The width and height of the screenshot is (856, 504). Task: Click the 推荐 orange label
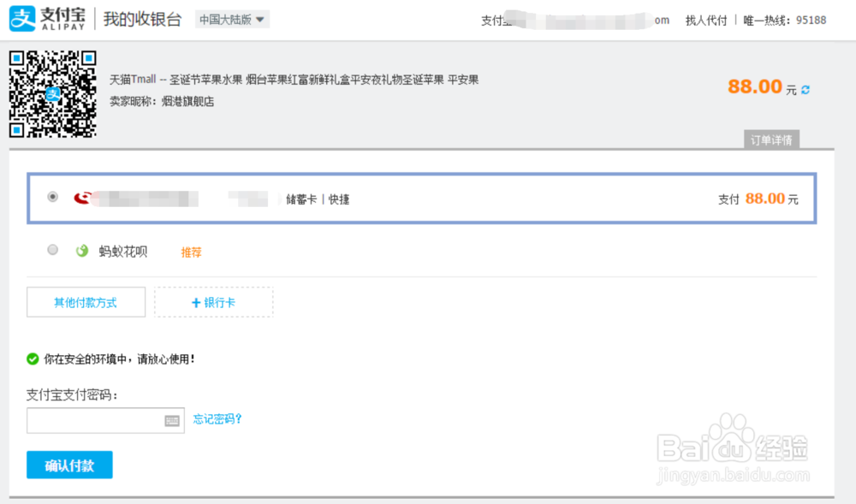190,252
